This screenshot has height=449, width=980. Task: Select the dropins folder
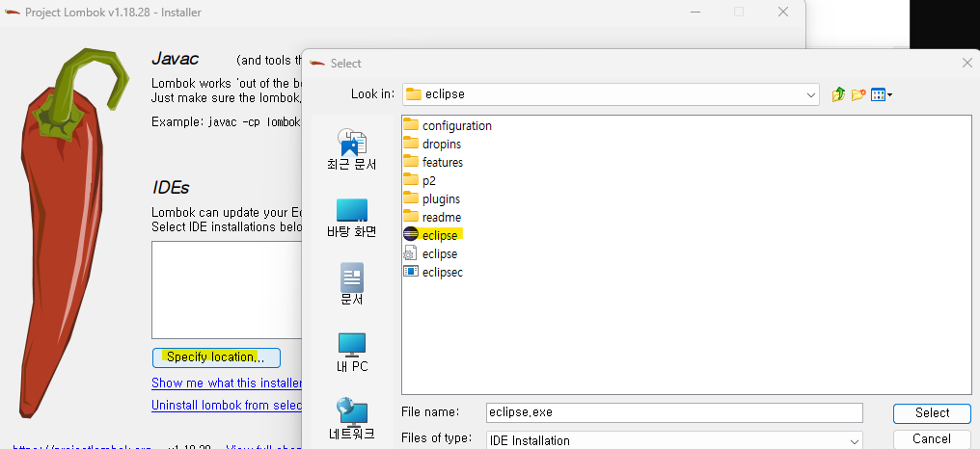point(432,144)
